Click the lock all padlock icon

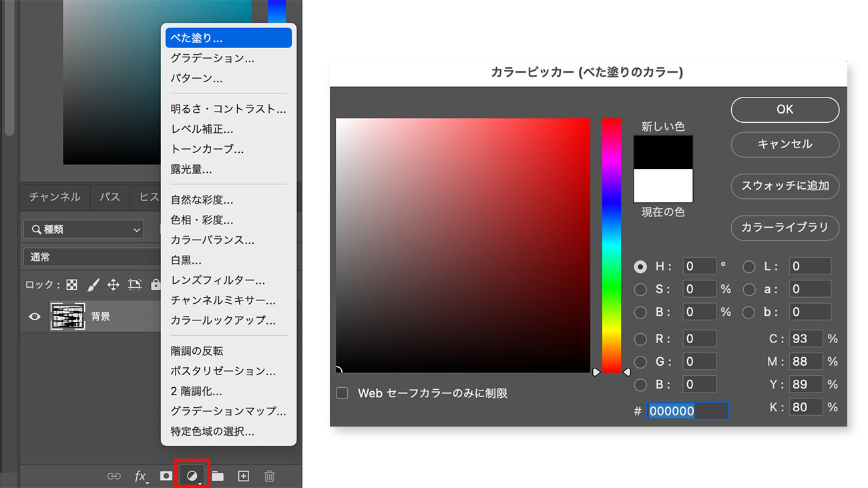(x=156, y=285)
